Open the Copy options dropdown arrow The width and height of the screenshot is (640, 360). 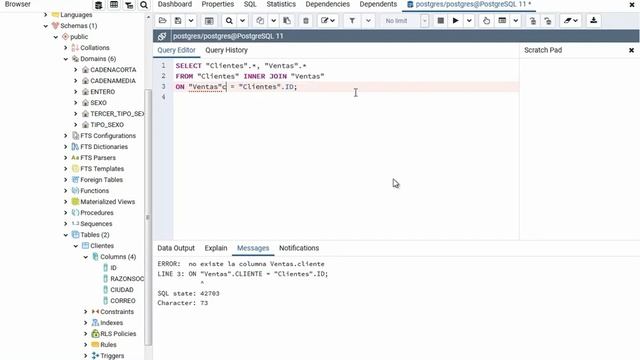point(273,20)
